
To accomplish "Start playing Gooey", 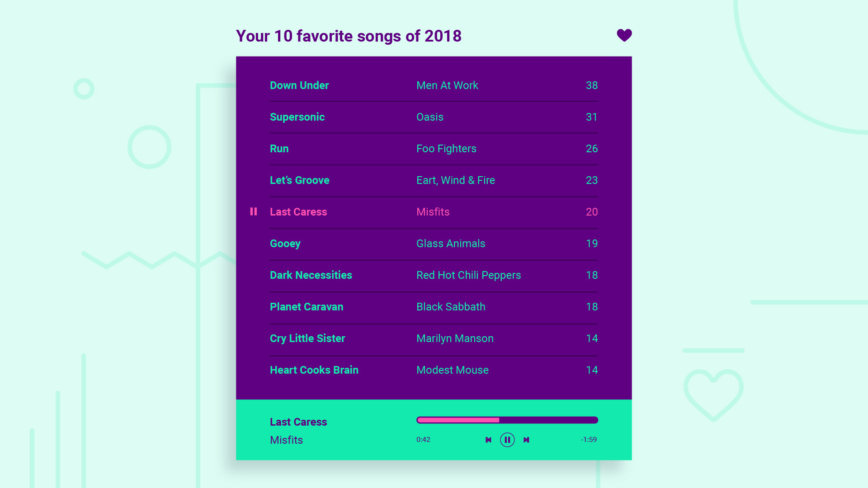I will pyautogui.click(x=285, y=244).
